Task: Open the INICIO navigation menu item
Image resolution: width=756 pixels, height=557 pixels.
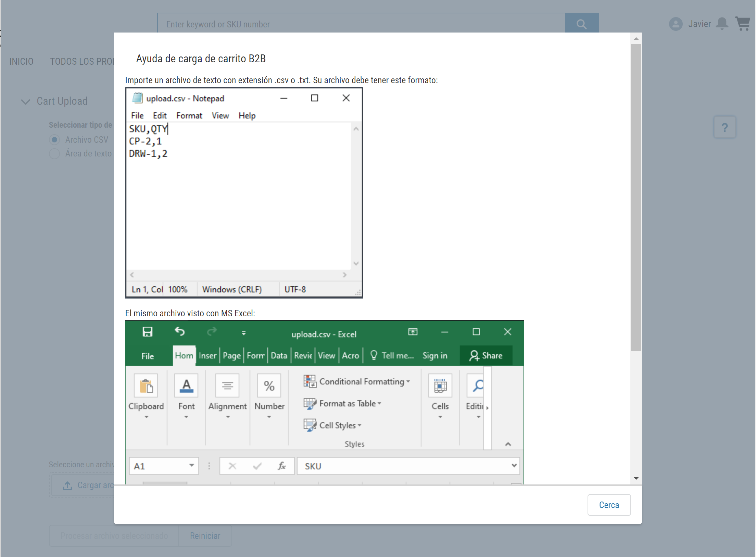Action: tap(21, 61)
